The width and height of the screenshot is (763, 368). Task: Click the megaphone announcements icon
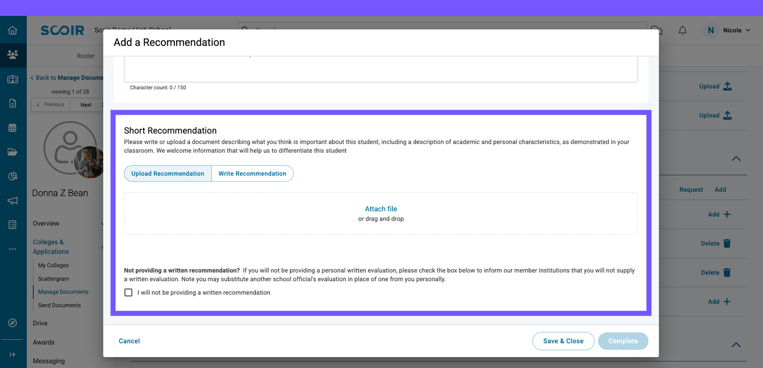[x=13, y=201]
